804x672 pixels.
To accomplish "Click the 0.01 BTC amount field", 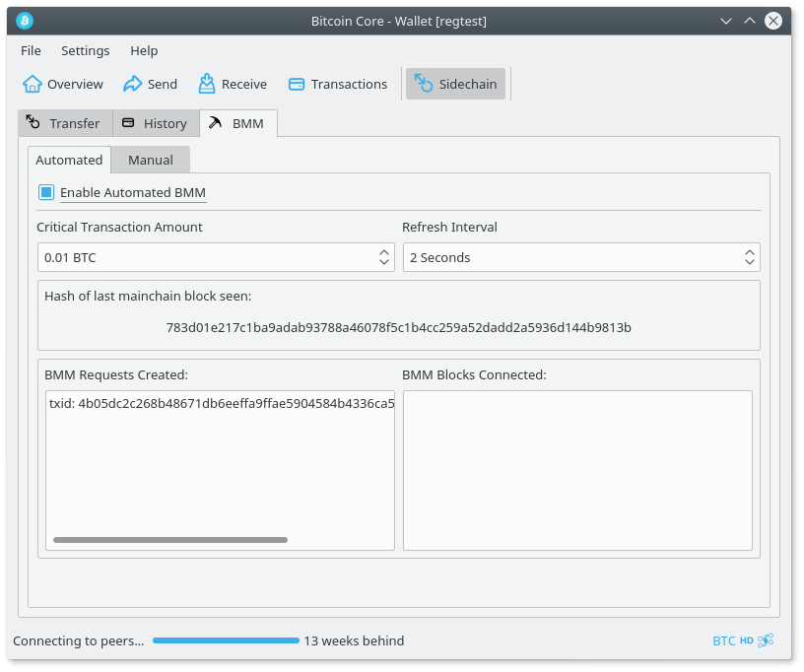I will (216, 257).
